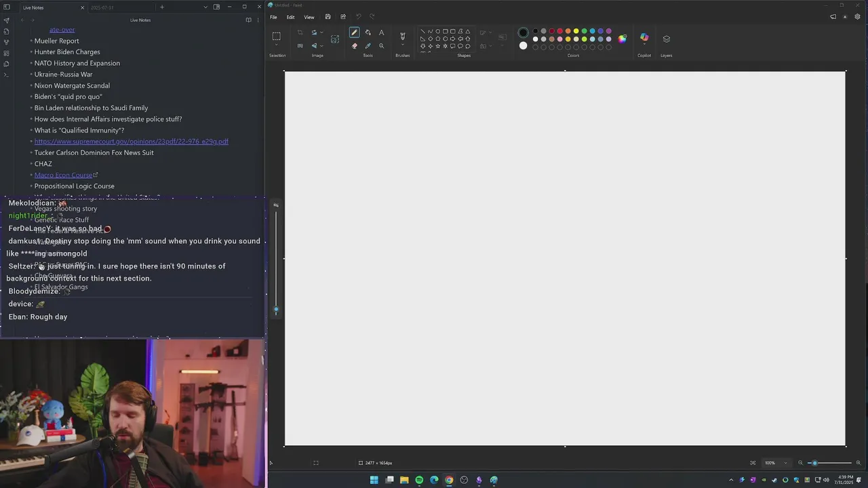Select the five-point star shape
This screenshot has height=488, width=868.
pos(437,46)
